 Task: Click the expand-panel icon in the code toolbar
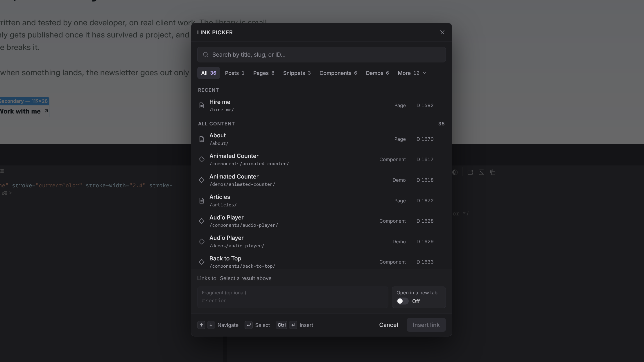pyautogui.click(x=481, y=172)
